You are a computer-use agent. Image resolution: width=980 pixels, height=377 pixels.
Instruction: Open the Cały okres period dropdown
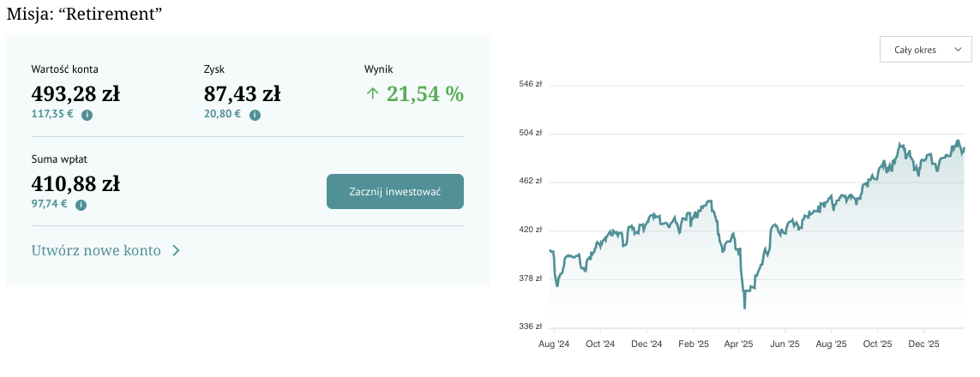click(925, 50)
